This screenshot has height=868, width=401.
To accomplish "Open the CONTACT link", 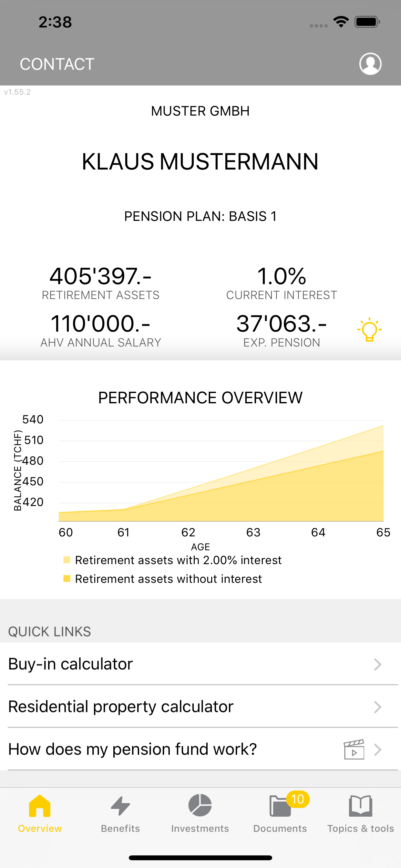I will point(57,64).
